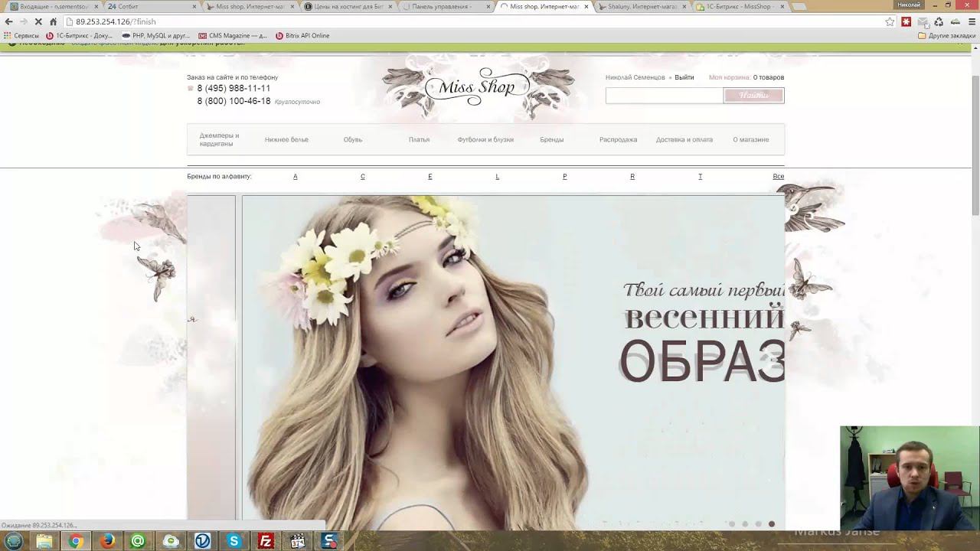
Task: Open the Другие закладки bookmarks folder
Action: click(x=946, y=36)
